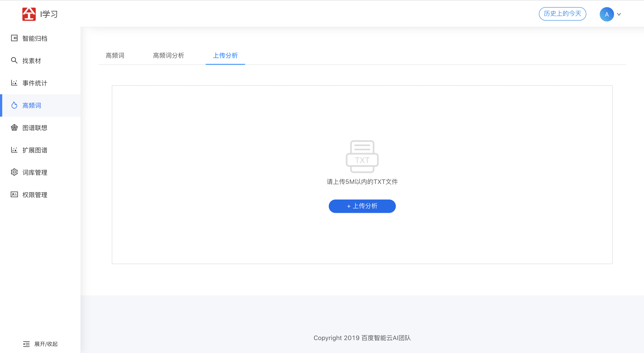Click the 事件统计 chart icon
The image size is (644, 353).
[x=14, y=83]
